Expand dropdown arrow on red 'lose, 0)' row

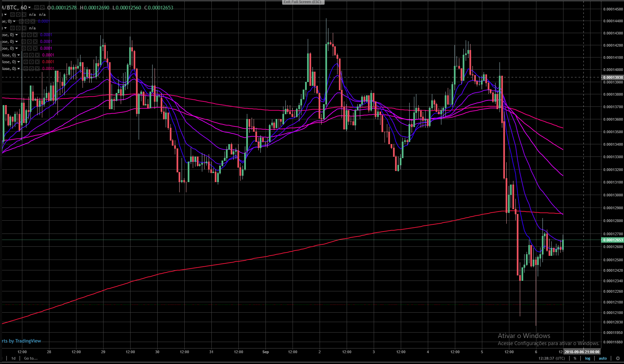(19, 62)
